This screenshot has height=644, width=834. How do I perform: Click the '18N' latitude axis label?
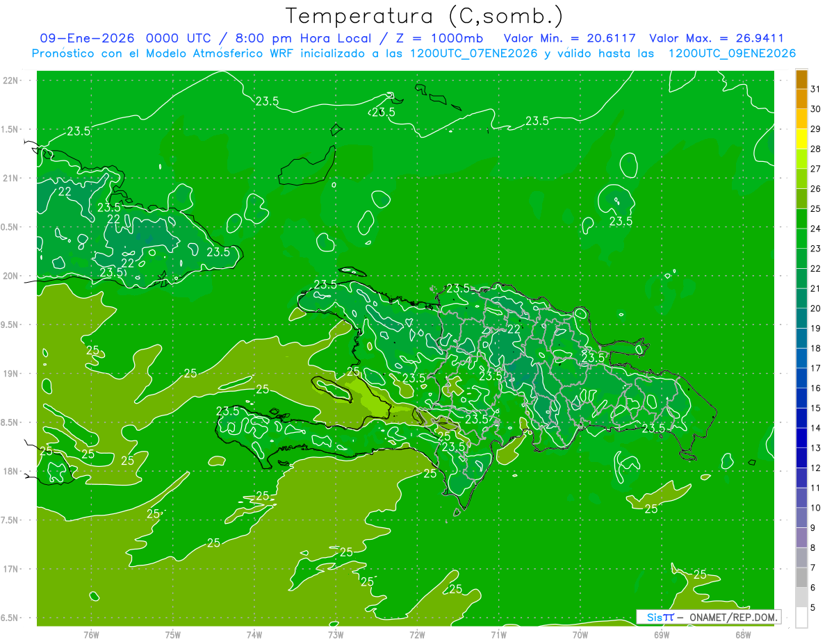(10, 471)
